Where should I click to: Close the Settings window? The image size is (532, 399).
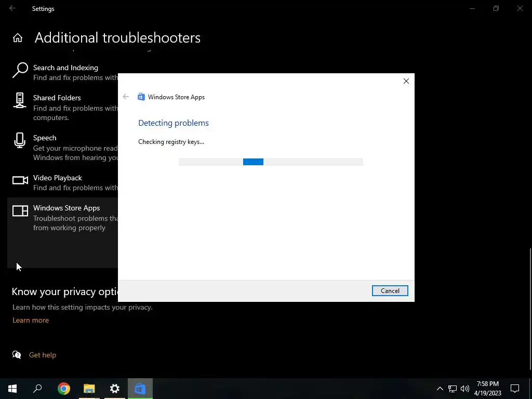coord(520,8)
